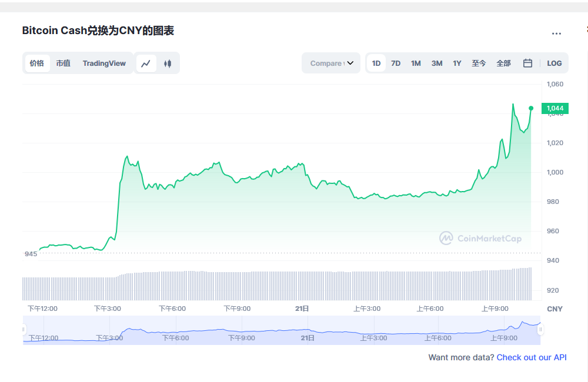The image size is (588, 382).
Task: Click the green 1,044 current price label
Action: click(555, 108)
